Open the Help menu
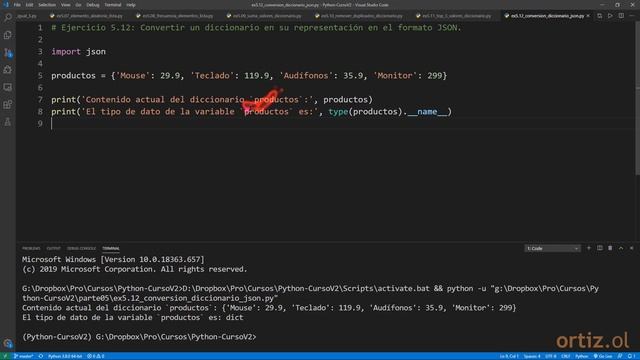The height and width of the screenshot is (360, 640). coord(131,5)
